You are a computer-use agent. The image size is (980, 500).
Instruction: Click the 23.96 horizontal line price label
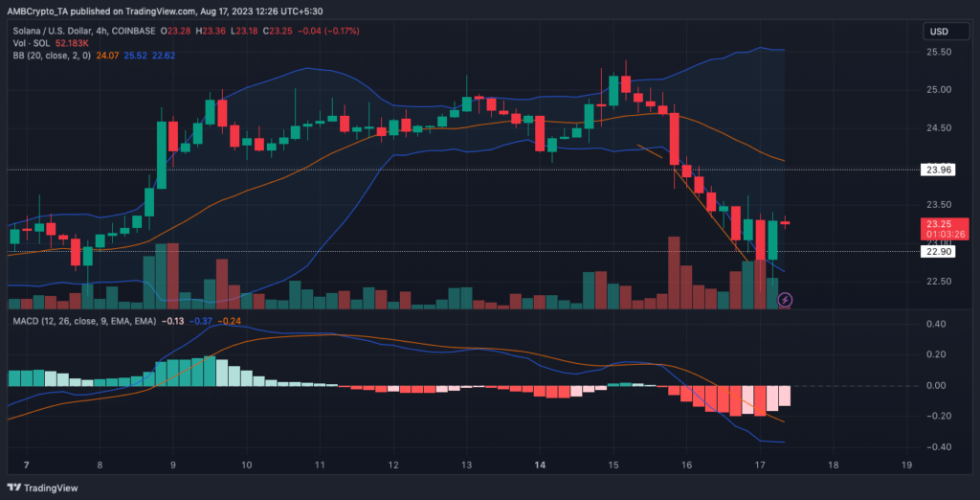pos(939,170)
